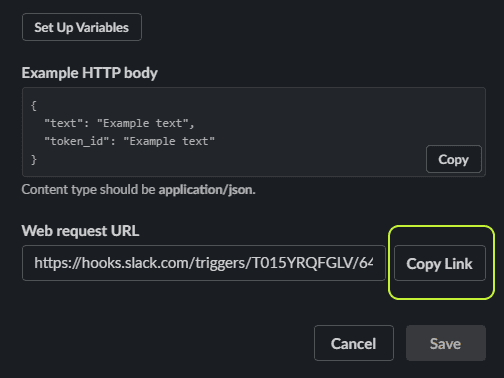The width and height of the screenshot is (504, 378).
Task: Click the Web request URL label
Action: 80,231
